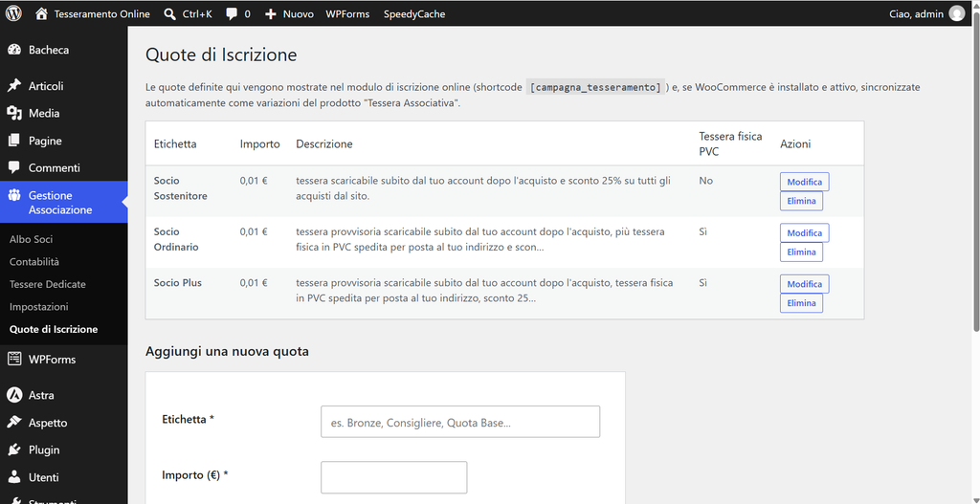
Task: Open the Ctrl+K search magnifier icon
Action: click(x=169, y=13)
